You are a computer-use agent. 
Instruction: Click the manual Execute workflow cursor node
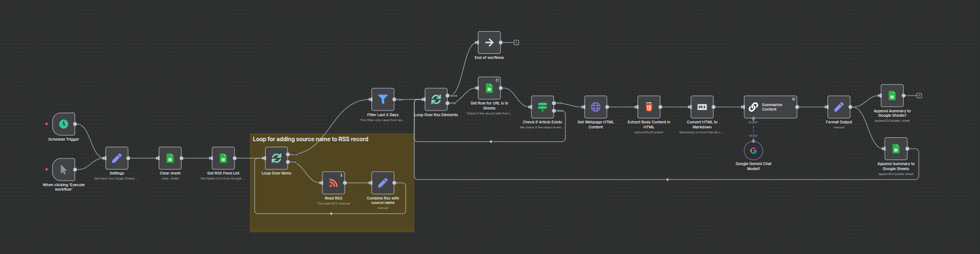pos(63,170)
